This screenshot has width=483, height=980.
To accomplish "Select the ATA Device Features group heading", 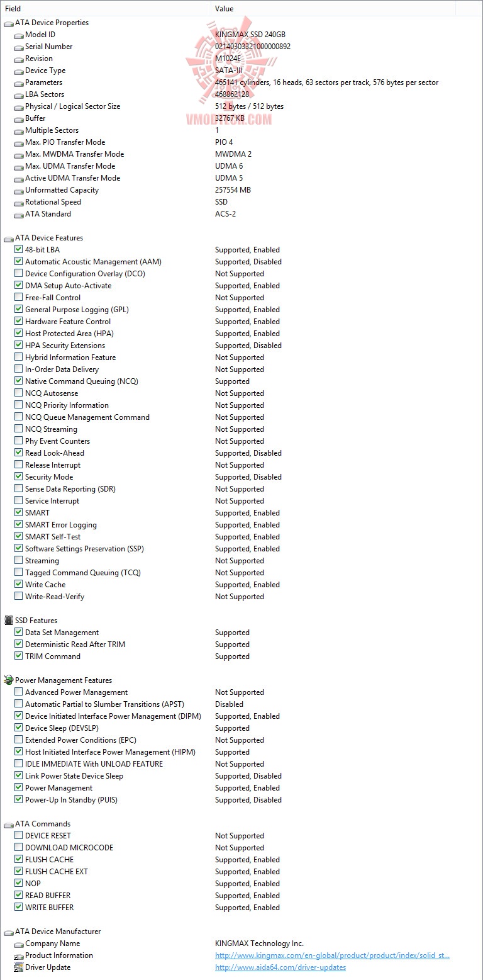I will click(49, 238).
